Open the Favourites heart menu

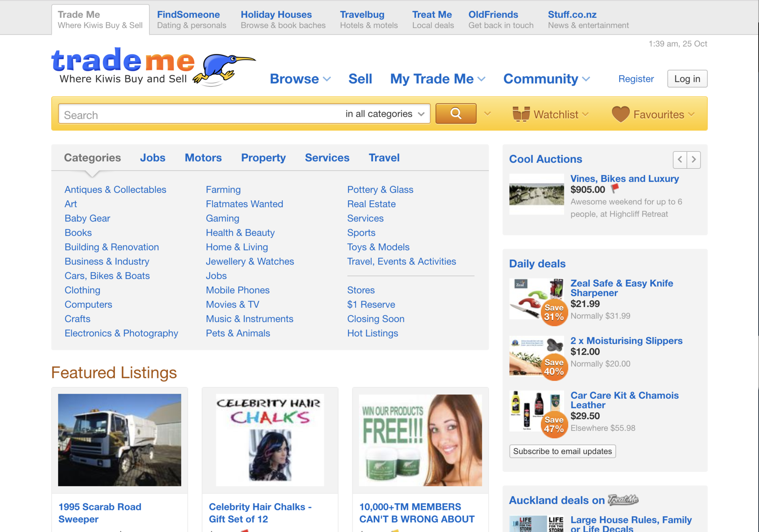[653, 114]
